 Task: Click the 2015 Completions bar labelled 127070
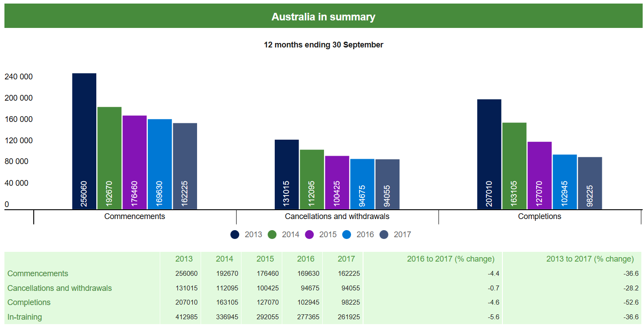click(540, 176)
